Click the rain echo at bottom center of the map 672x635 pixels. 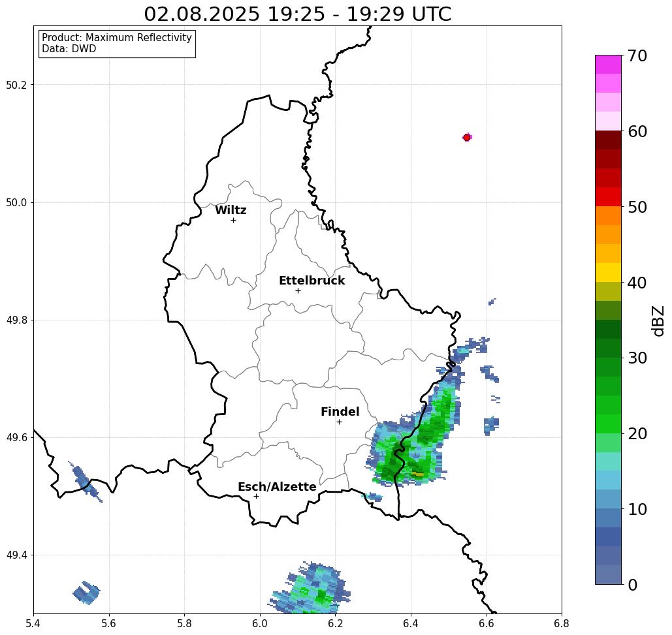click(310, 587)
